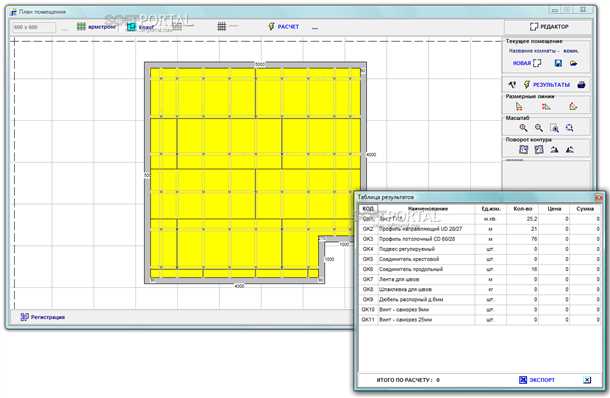Click the КОД column header

tap(368, 209)
